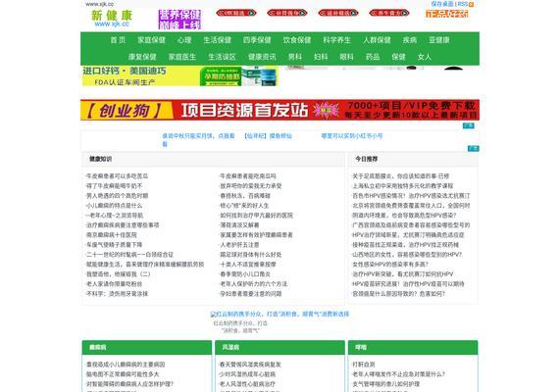Screen dimensions: 560x392
Task: Click the 红云制药携手分众 image link
Action: coord(280,315)
